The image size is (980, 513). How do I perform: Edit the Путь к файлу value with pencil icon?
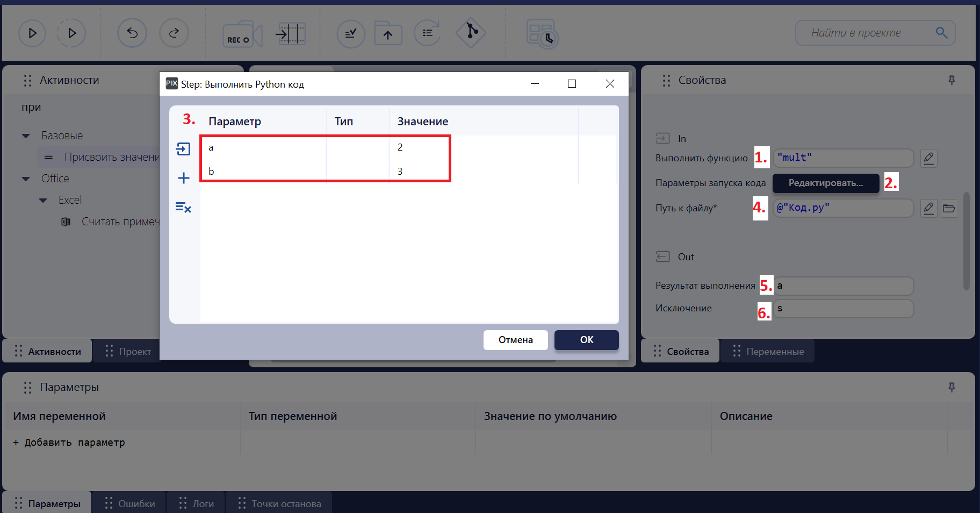[928, 208]
